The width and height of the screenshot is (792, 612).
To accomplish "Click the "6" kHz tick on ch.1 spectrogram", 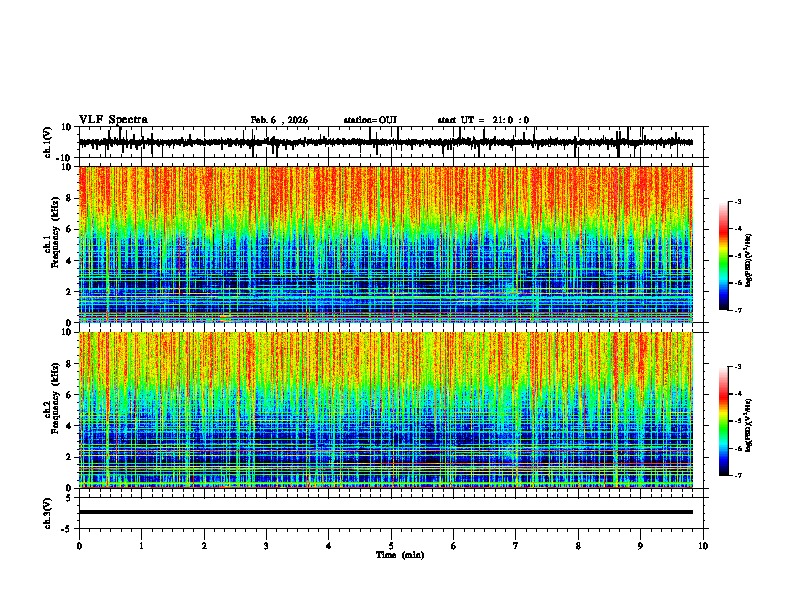I will pyautogui.click(x=69, y=229).
